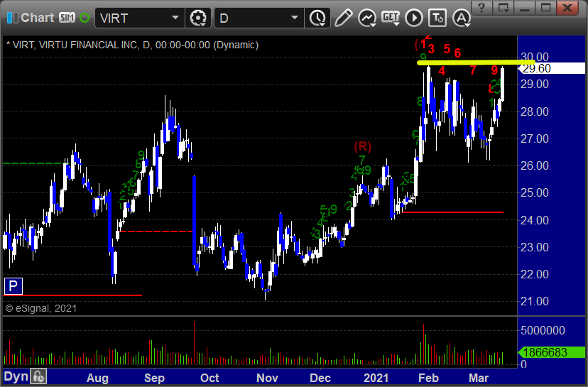Click the green 1866683 volume label
The image size is (588, 387).
click(x=551, y=352)
